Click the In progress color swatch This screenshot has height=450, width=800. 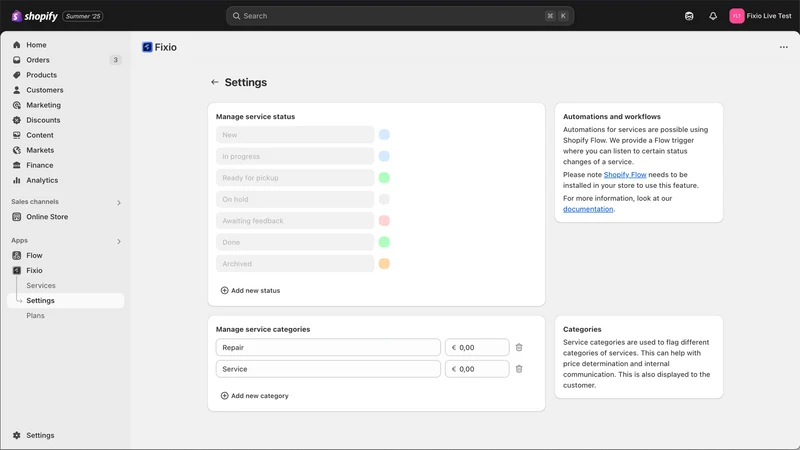click(x=384, y=156)
